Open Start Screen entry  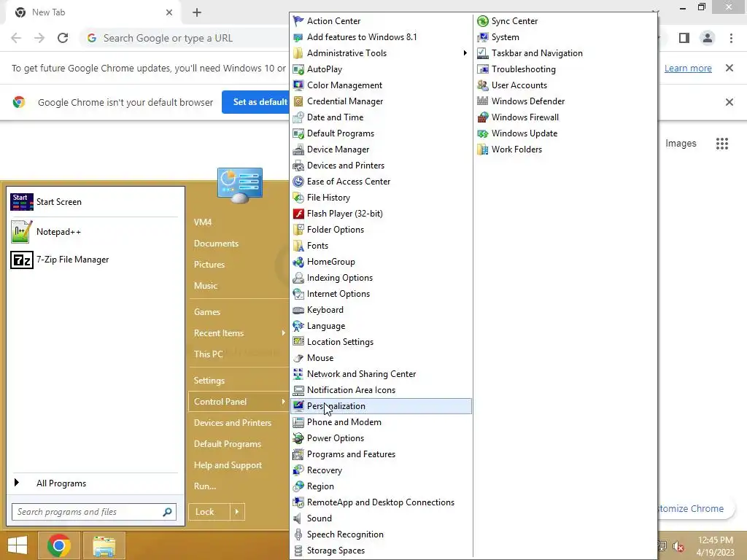94,202
